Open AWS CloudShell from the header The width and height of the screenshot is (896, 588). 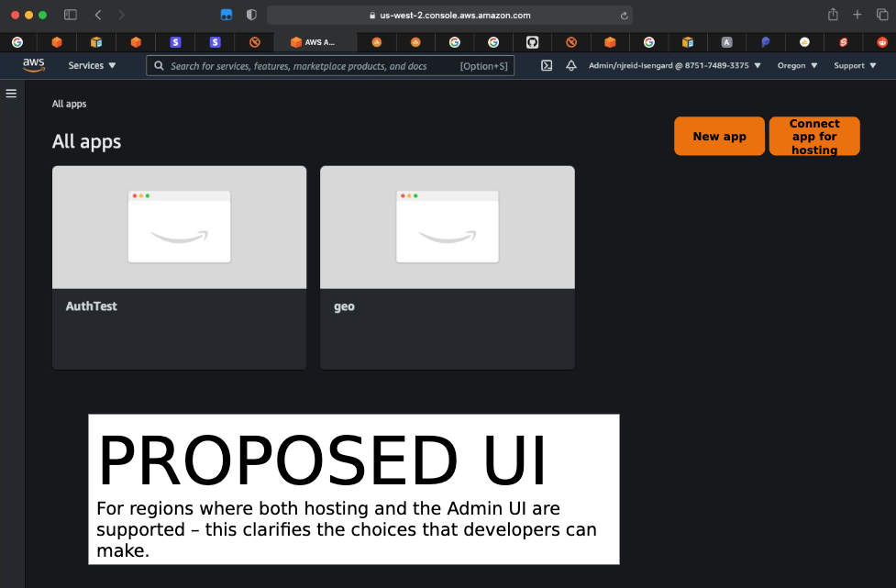point(547,66)
